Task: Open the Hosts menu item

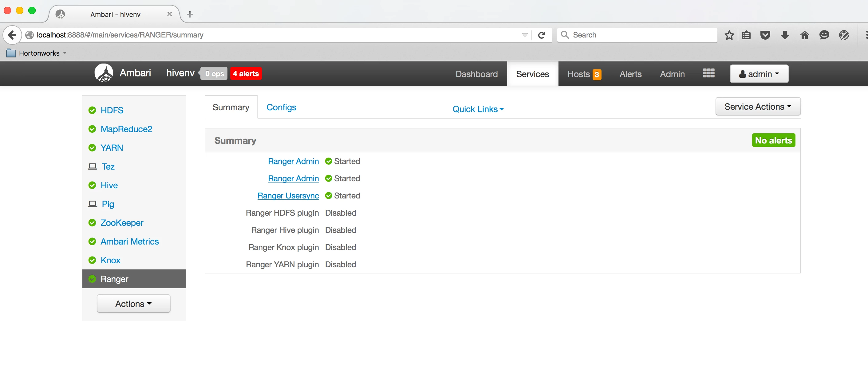Action: pos(584,74)
